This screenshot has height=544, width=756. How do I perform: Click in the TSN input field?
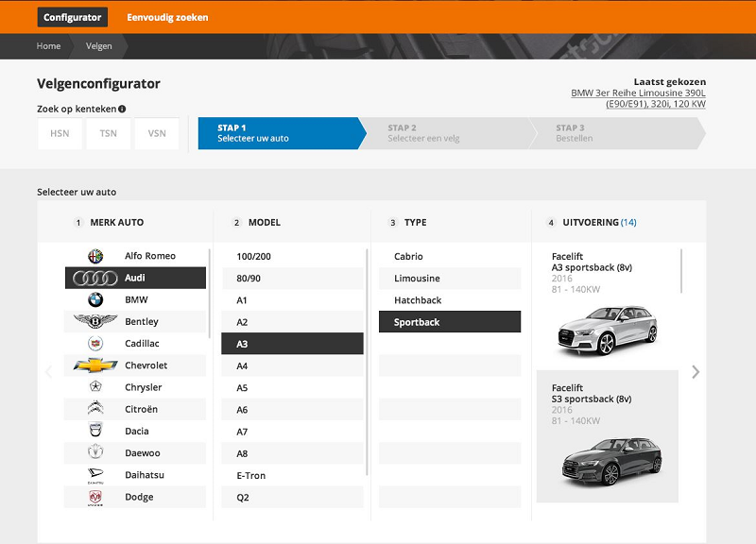[109, 133]
